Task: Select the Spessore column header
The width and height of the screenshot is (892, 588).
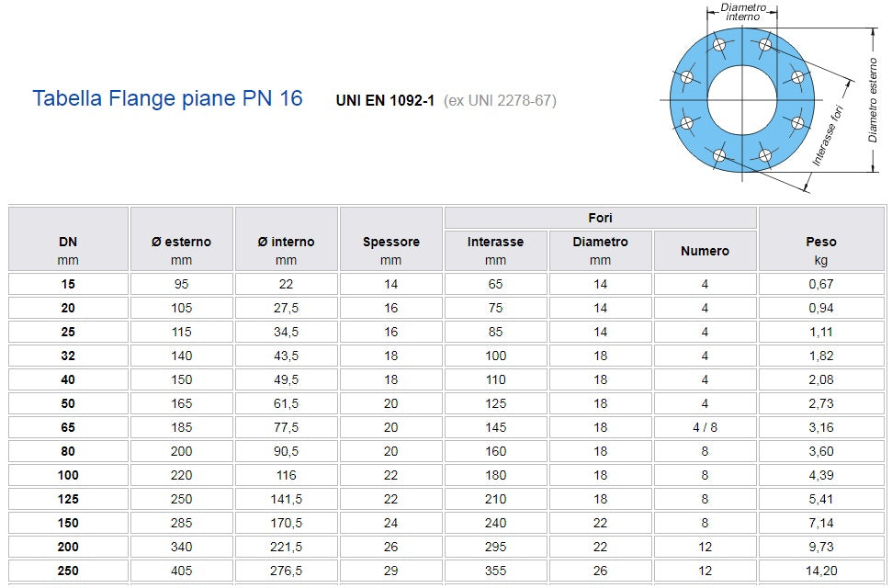Action: [390, 239]
